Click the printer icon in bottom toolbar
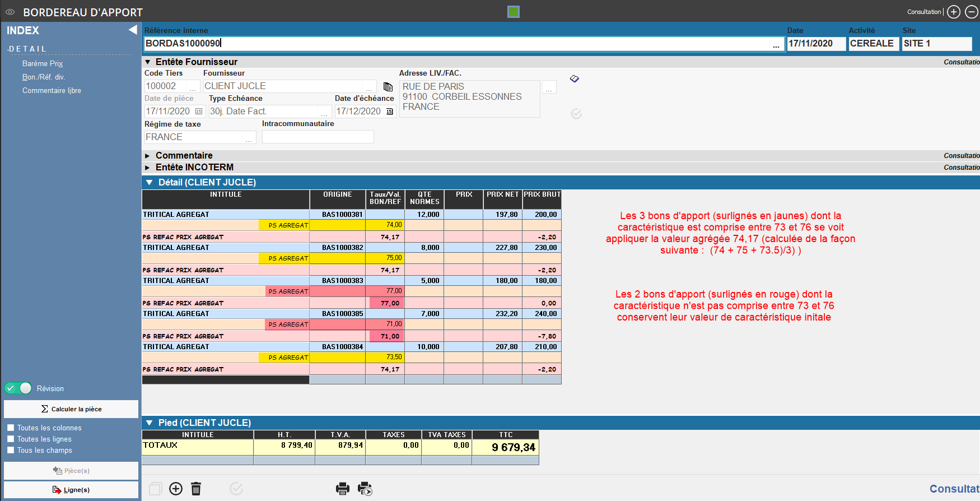This screenshot has height=501, width=980. pyautogui.click(x=343, y=489)
